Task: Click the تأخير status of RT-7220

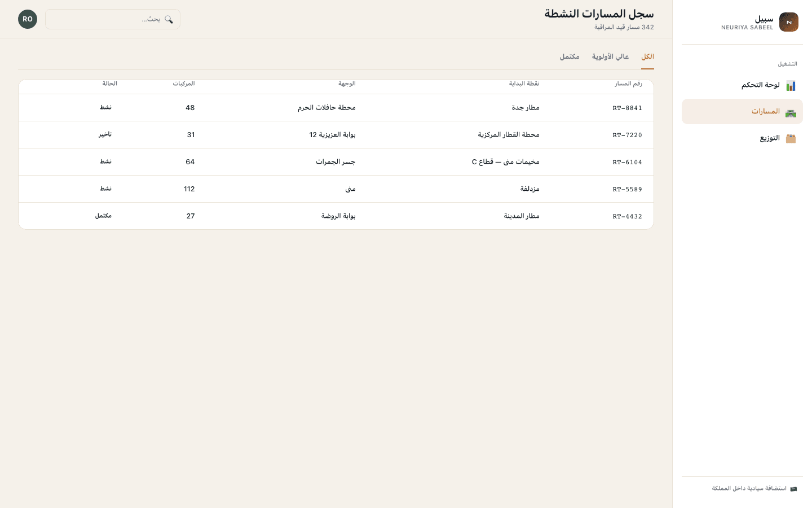Action: point(105,134)
